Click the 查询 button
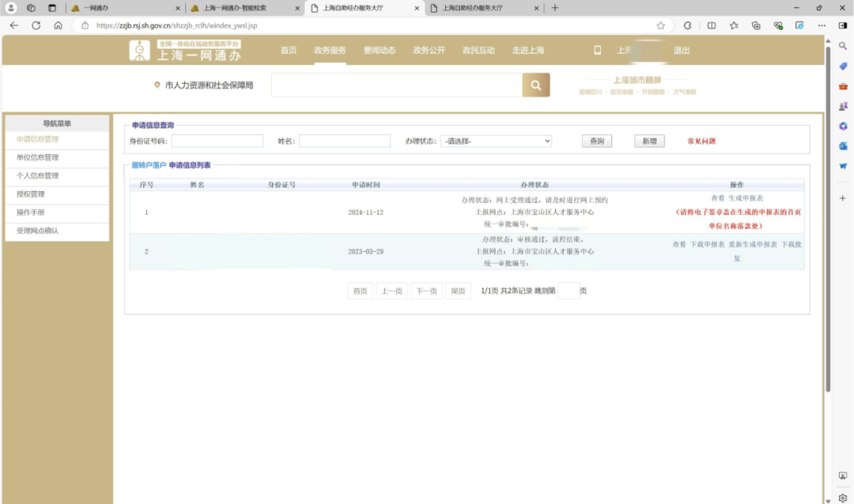 [x=597, y=141]
